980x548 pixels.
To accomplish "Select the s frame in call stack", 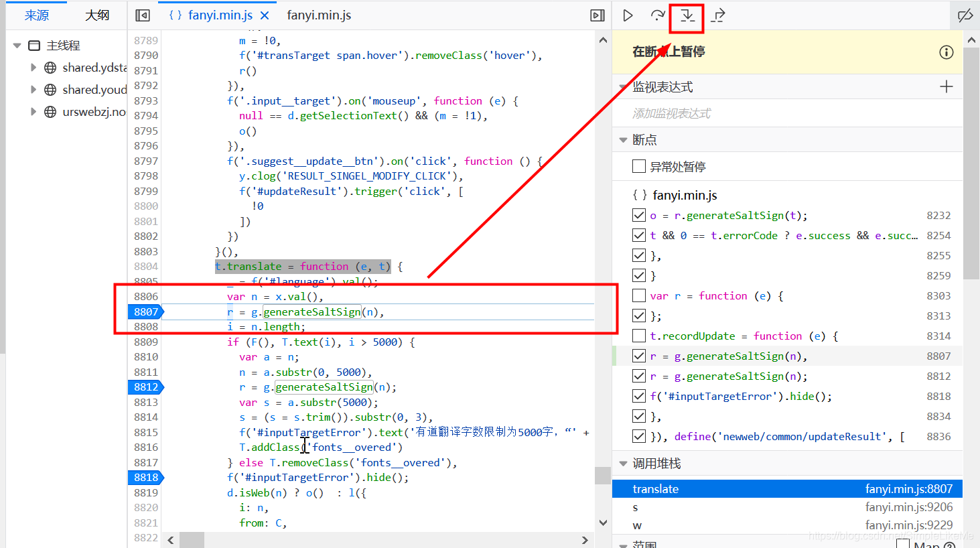I will point(787,507).
